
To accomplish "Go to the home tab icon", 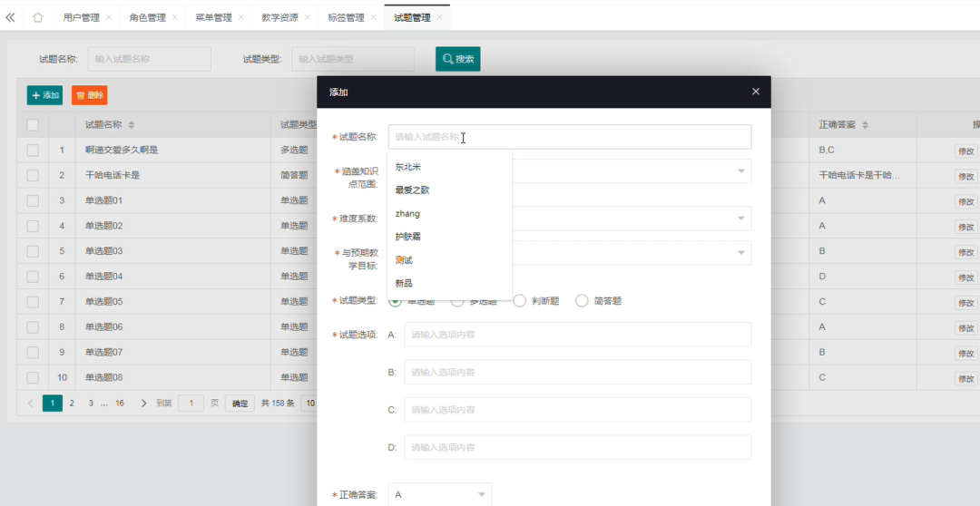I will tap(38, 17).
